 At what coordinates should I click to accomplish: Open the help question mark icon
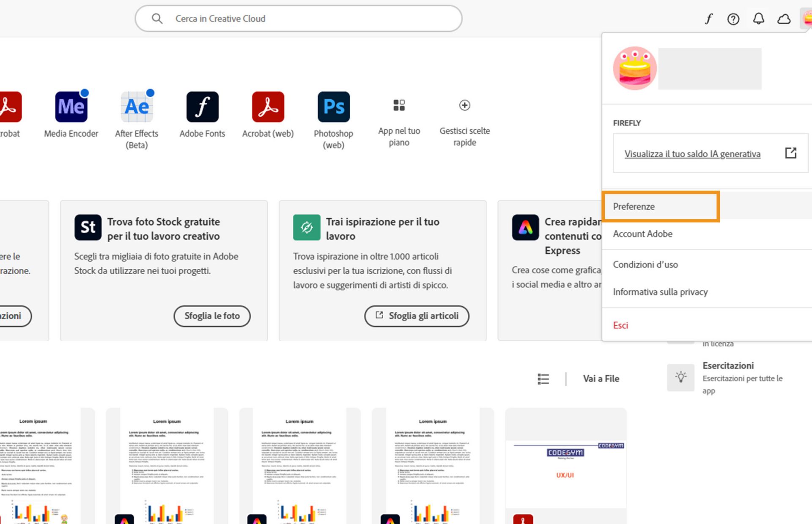coord(733,19)
